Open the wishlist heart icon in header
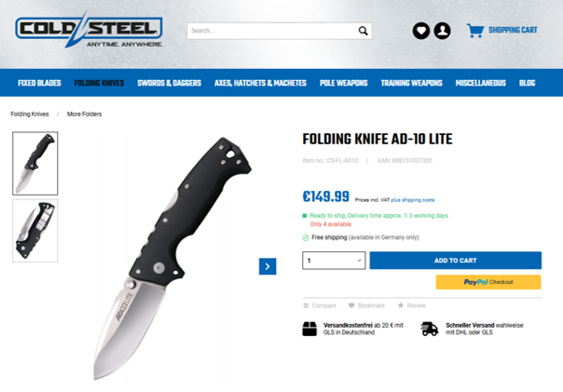This screenshot has width=563, height=392. (420, 31)
